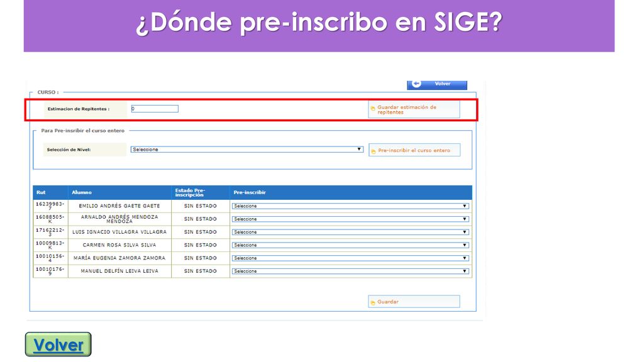Click Guardar estimación de repitentes button
This screenshot has width=644, height=362.
[x=414, y=109]
